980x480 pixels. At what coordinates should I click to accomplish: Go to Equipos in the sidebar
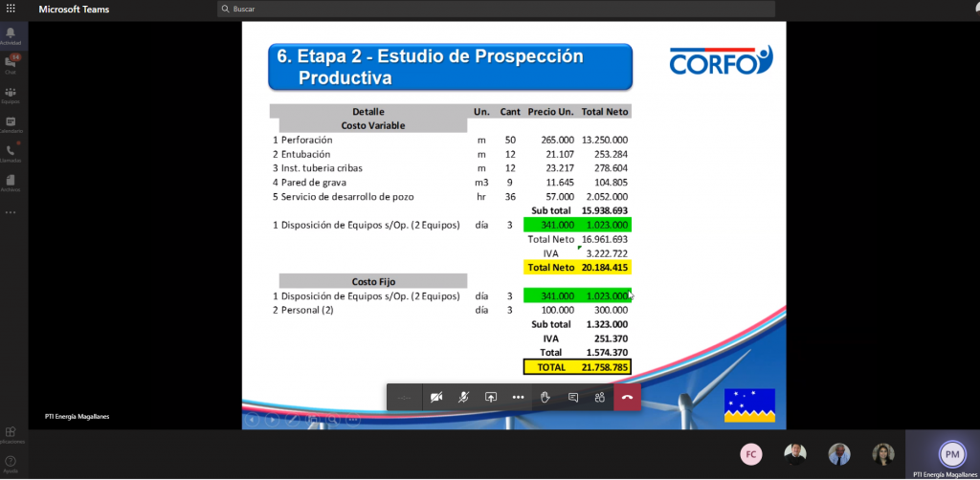click(x=11, y=95)
